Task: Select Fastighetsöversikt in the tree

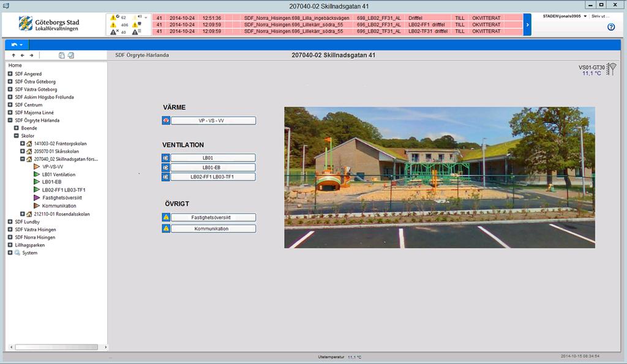Action: 62,198
